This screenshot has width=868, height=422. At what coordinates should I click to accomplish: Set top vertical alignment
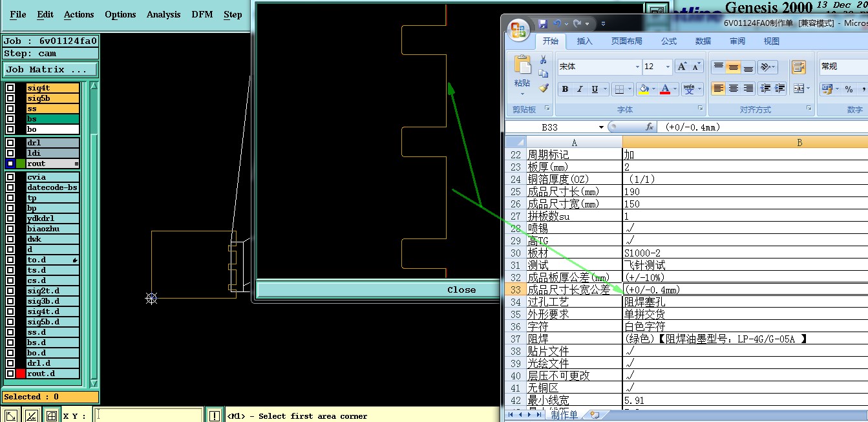pos(718,67)
